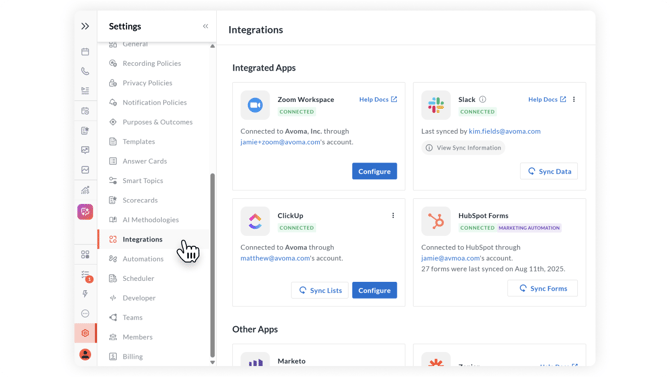Click the highlighted settings gear icon
Viewport: 670px width, 377px height.
85,333
